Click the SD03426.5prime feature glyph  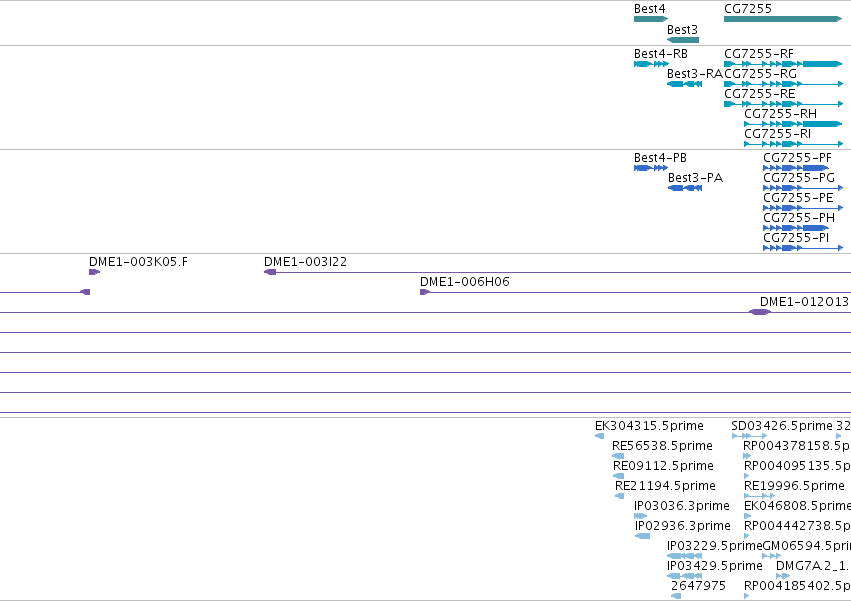point(750,436)
